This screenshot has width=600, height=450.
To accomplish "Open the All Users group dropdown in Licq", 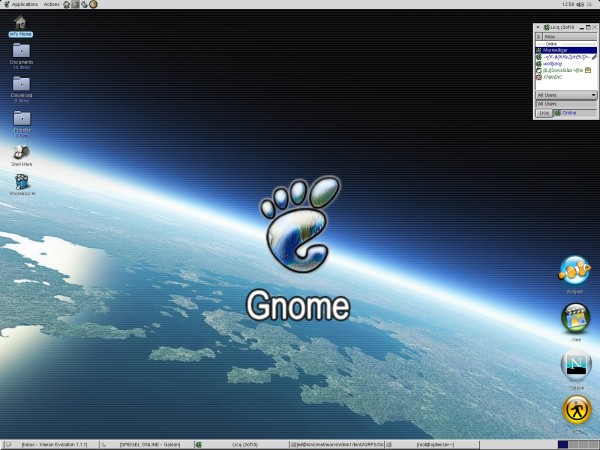I will 566,95.
